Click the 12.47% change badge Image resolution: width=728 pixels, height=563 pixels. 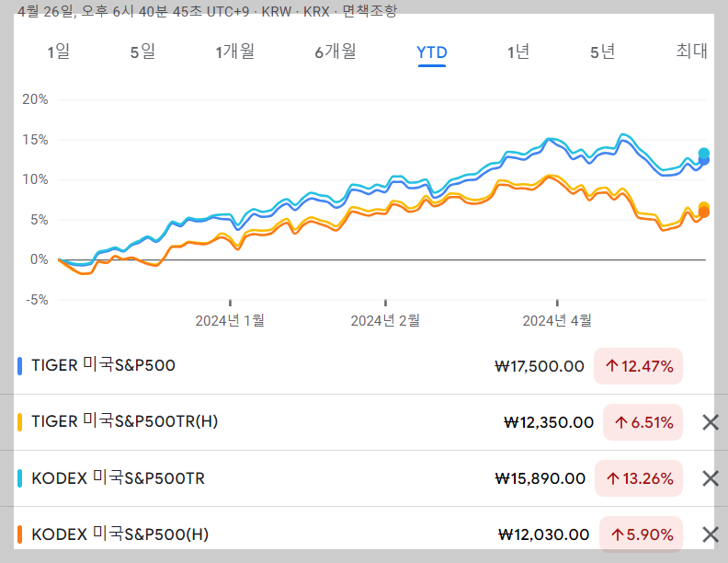639,366
